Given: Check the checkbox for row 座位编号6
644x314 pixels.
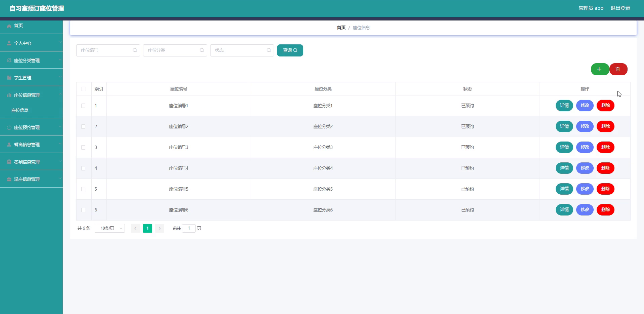Looking at the screenshot, I should point(83,210).
